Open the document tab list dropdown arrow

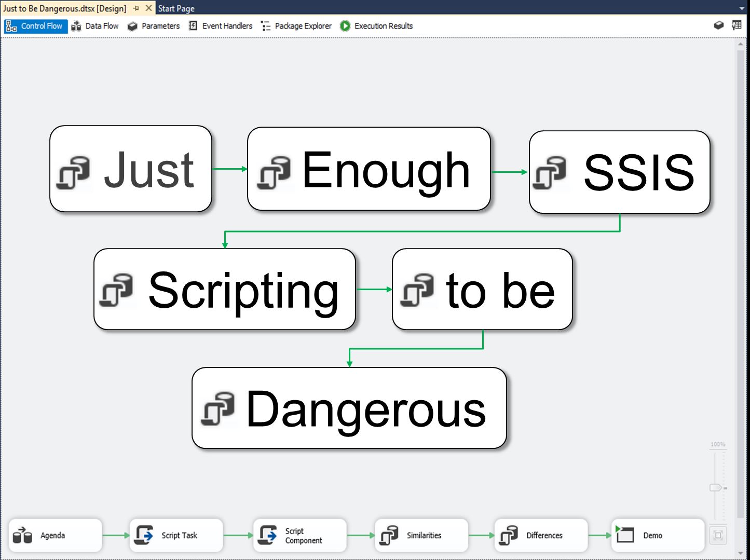point(742,8)
